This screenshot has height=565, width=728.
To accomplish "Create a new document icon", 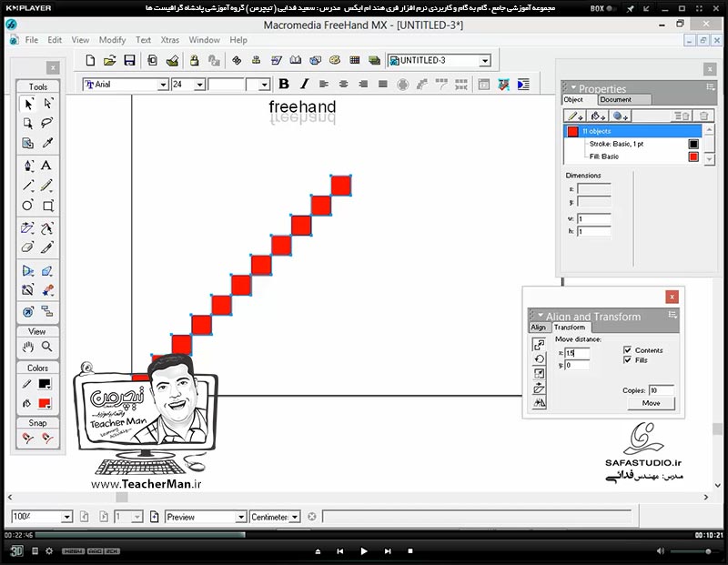I will pos(90,60).
